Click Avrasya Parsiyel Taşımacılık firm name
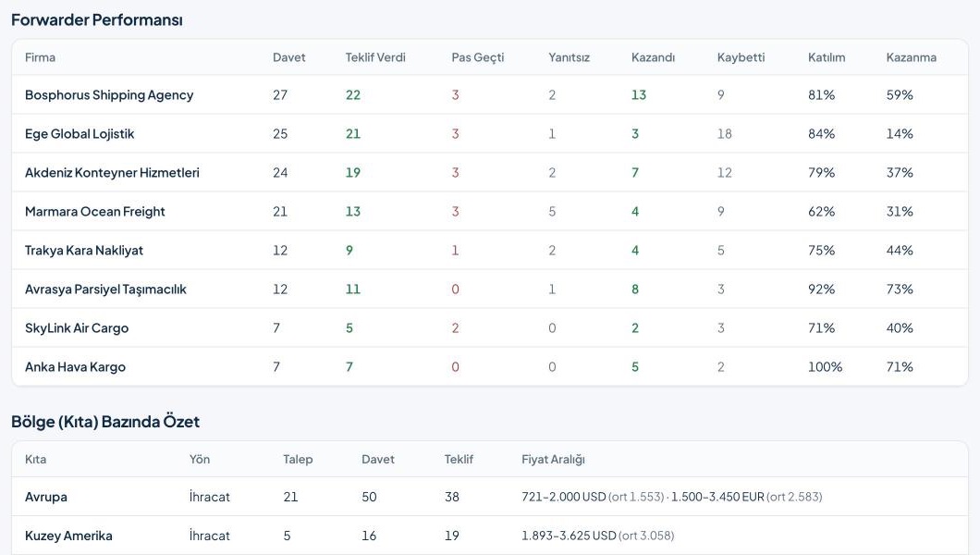 [105, 289]
